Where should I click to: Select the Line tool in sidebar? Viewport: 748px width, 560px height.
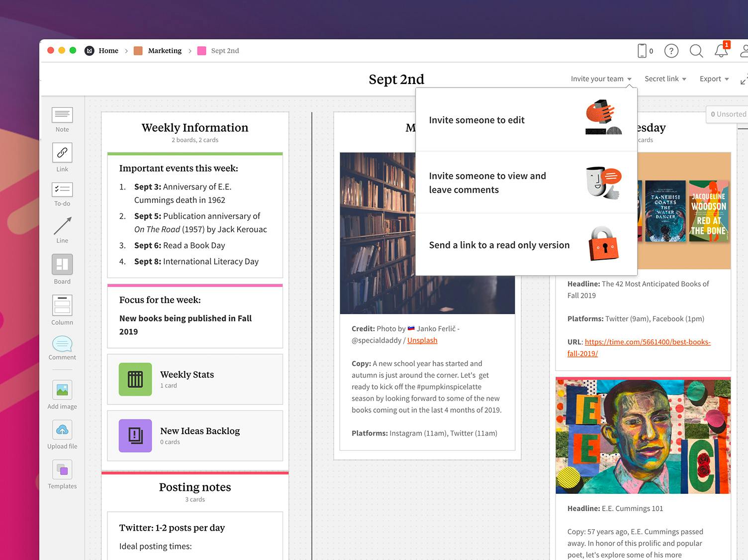click(62, 230)
